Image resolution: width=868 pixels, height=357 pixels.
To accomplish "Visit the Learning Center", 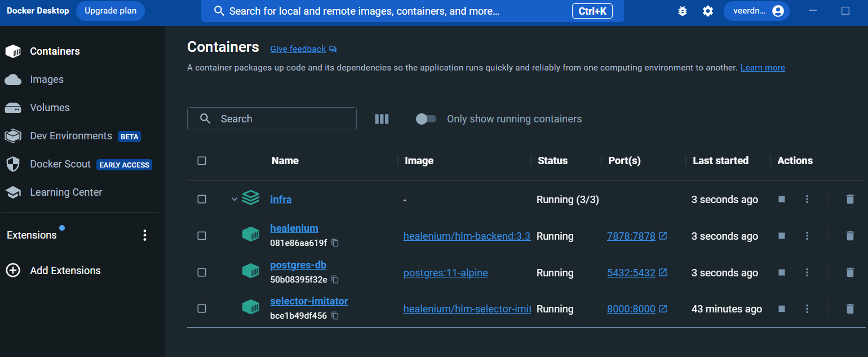I will [66, 192].
